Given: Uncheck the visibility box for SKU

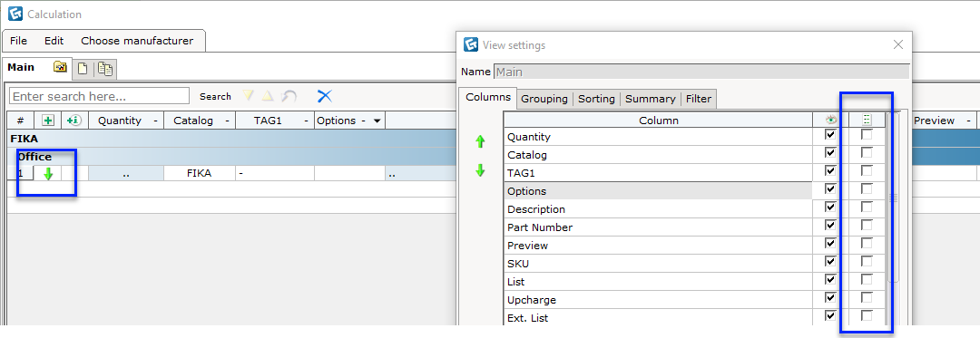Looking at the screenshot, I should (x=830, y=261).
